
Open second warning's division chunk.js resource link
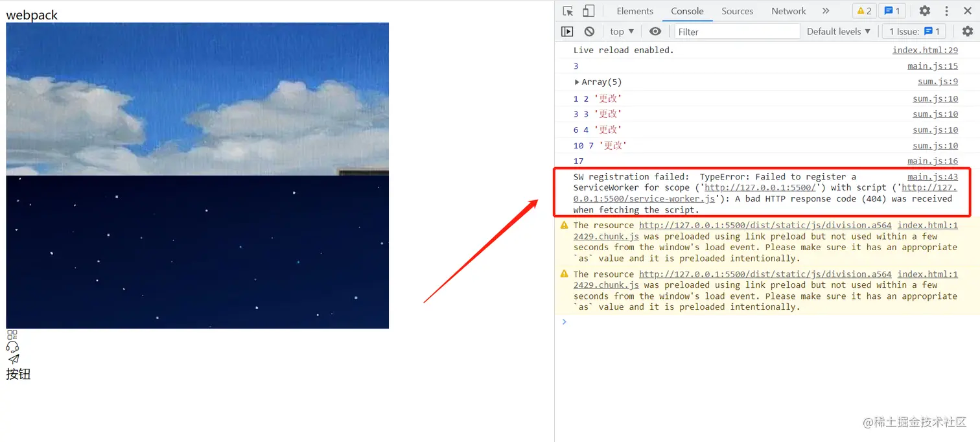point(765,274)
